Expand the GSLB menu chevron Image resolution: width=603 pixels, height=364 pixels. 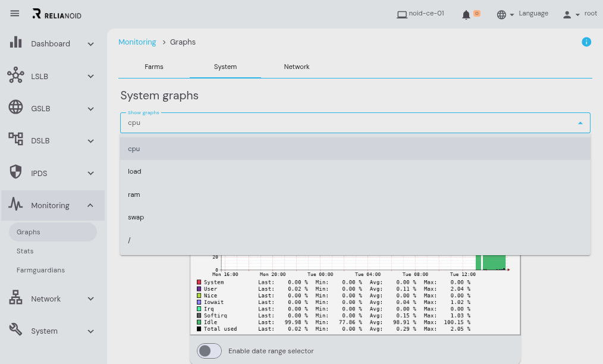pos(91,109)
